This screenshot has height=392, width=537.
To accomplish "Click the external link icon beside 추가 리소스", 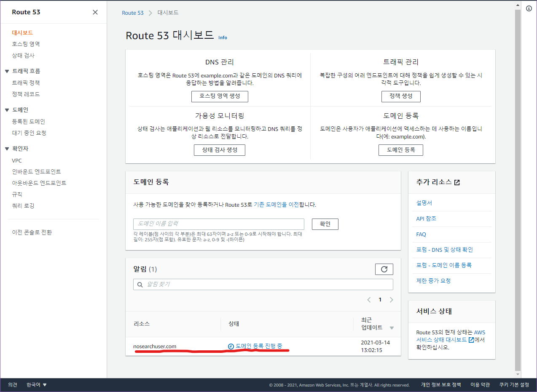I will [457, 182].
